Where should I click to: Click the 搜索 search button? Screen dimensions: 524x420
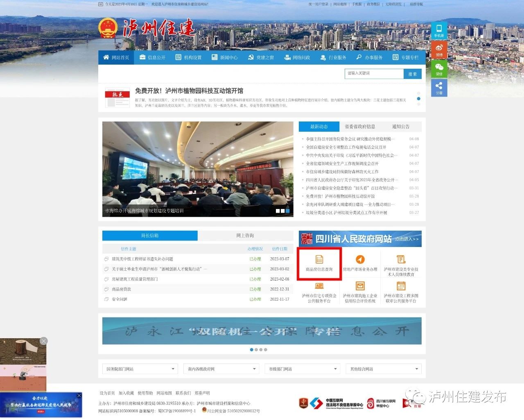[x=412, y=74]
